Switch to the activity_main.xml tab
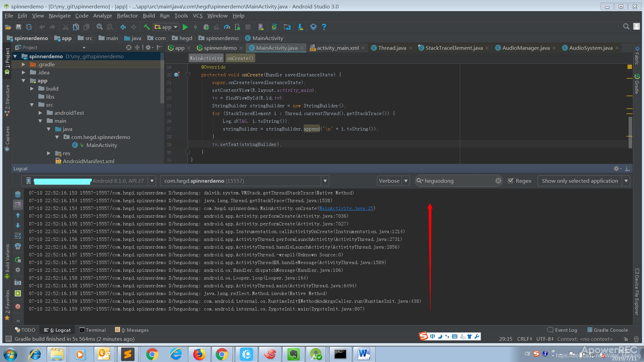Image resolution: width=644 pixels, height=362 pixels. pos(338,48)
